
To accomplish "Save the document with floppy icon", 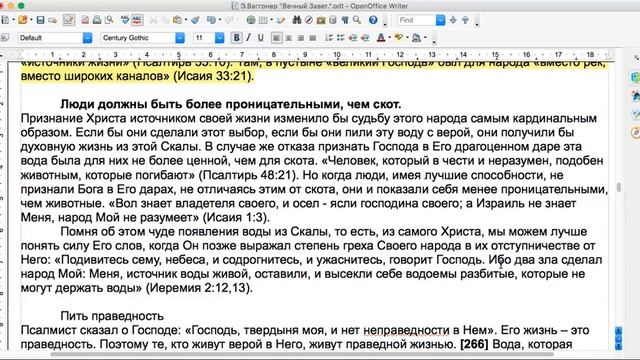I will point(40,20).
